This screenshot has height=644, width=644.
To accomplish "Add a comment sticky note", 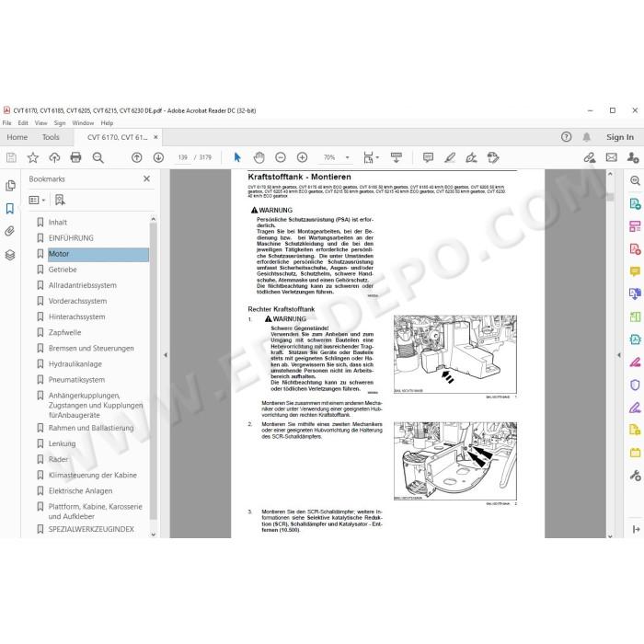I will (x=428, y=157).
